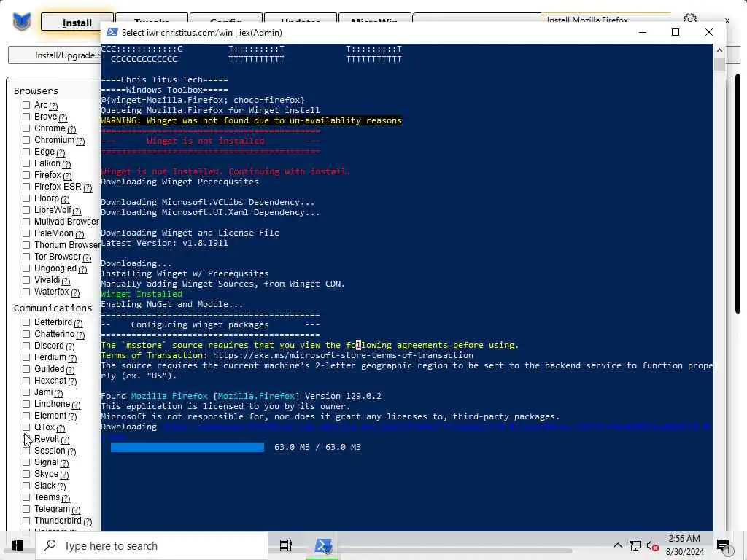This screenshot has width=747, height=560.
Task: Open the Windows Start menu
Action: pyautogui.click(x=18, y=545)
